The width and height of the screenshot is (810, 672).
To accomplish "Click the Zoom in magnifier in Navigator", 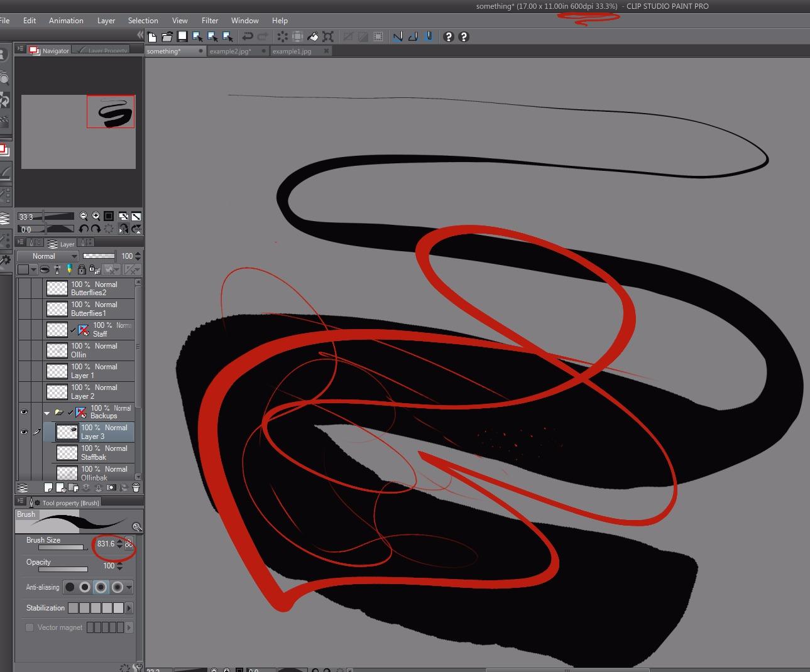I will click(96, 216).
